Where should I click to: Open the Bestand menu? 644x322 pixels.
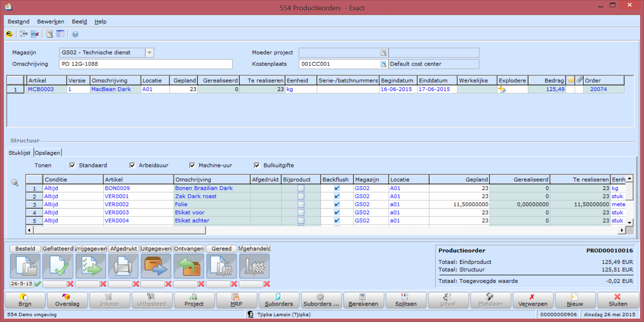point(18,22)
